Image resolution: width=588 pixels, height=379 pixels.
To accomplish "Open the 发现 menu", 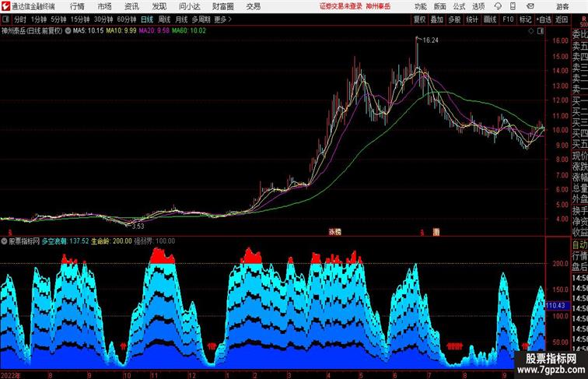I will (x=159, y=6).
